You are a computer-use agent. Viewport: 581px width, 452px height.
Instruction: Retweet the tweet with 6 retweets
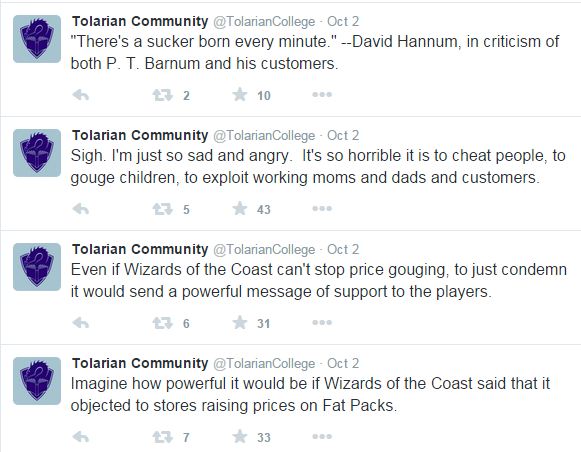click(162, 323)
